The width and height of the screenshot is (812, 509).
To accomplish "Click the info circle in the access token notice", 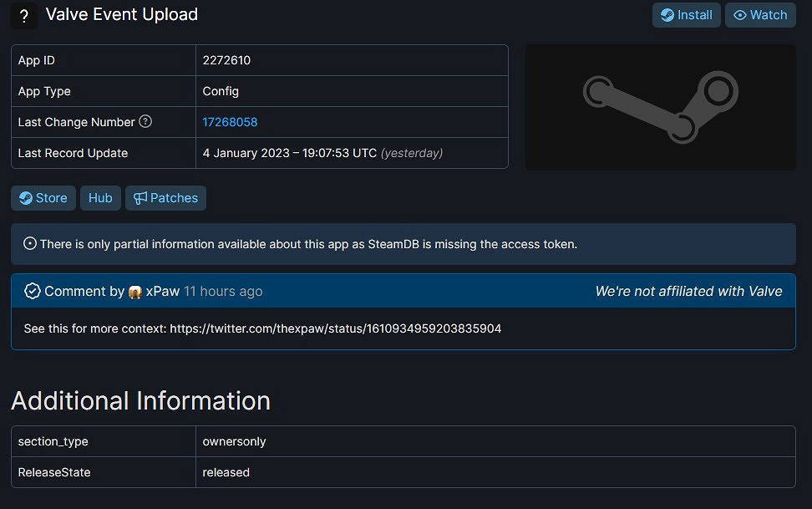I will coord(28,244).
